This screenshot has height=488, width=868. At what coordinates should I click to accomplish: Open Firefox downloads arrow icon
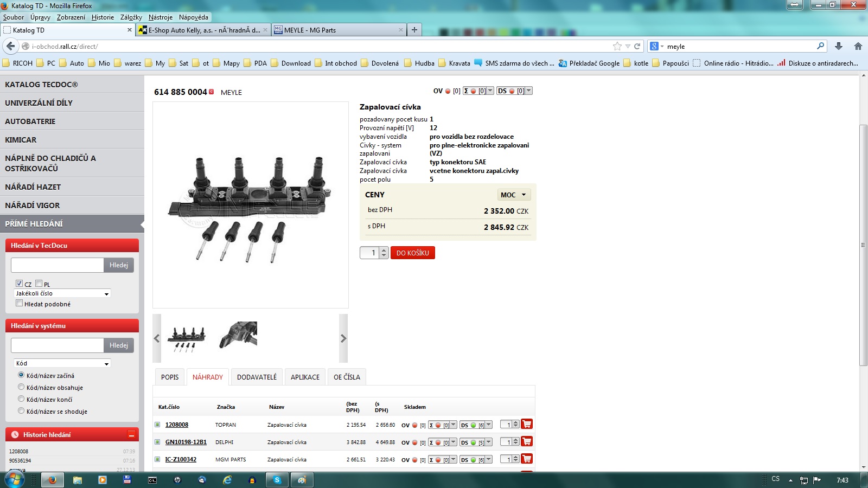point(838,46)
